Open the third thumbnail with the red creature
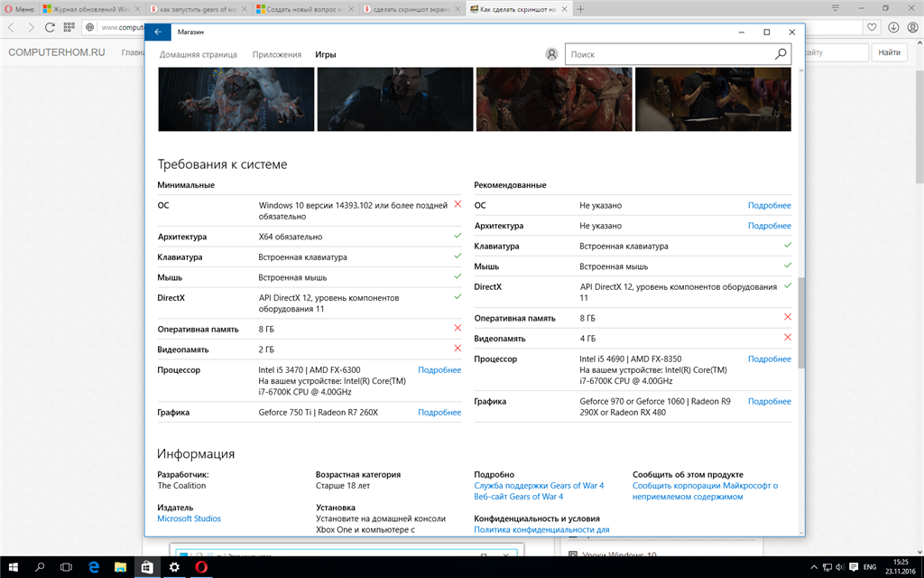 [554, 99]
